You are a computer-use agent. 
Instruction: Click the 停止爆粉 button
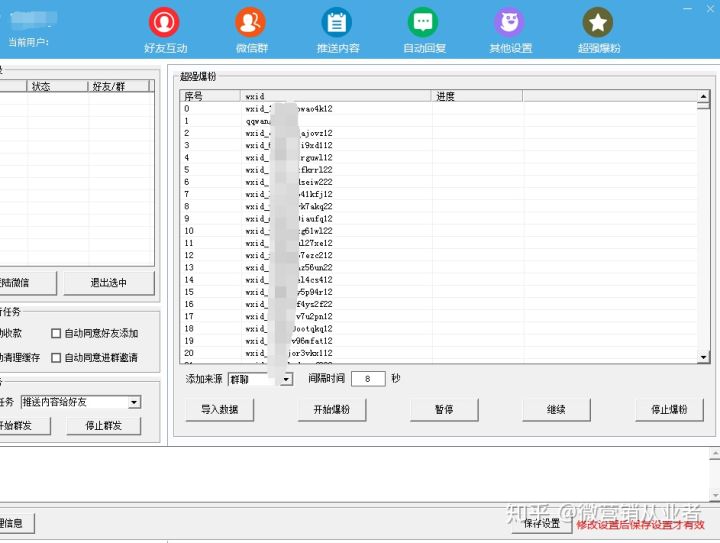click(669, 410)
